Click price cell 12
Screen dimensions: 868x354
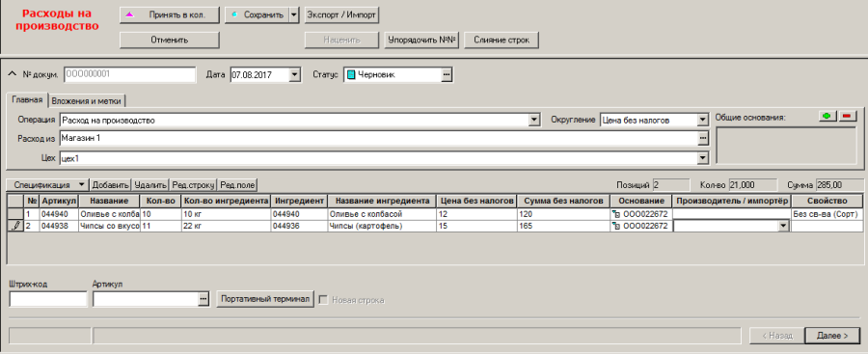tap(476, 214)
